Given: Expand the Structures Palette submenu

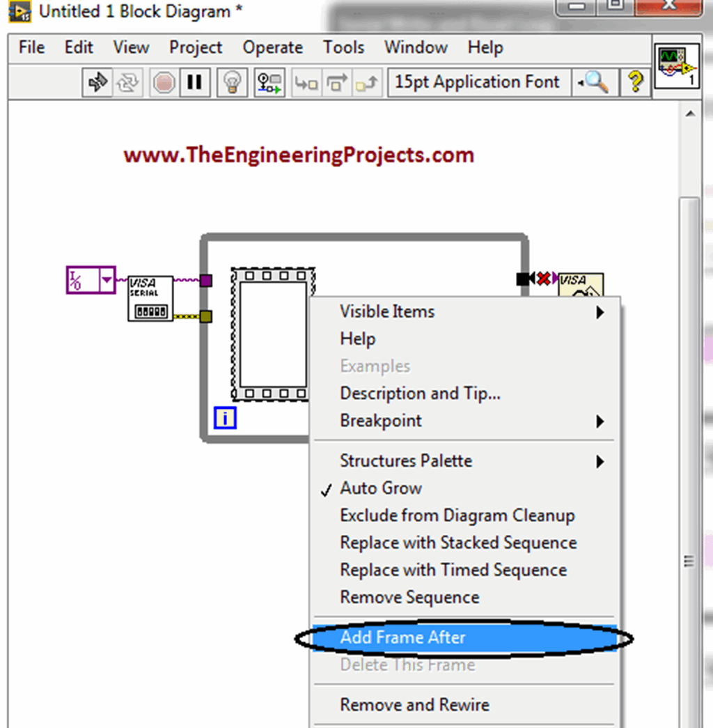Looking at the screenshot, I should coord(405,460).
